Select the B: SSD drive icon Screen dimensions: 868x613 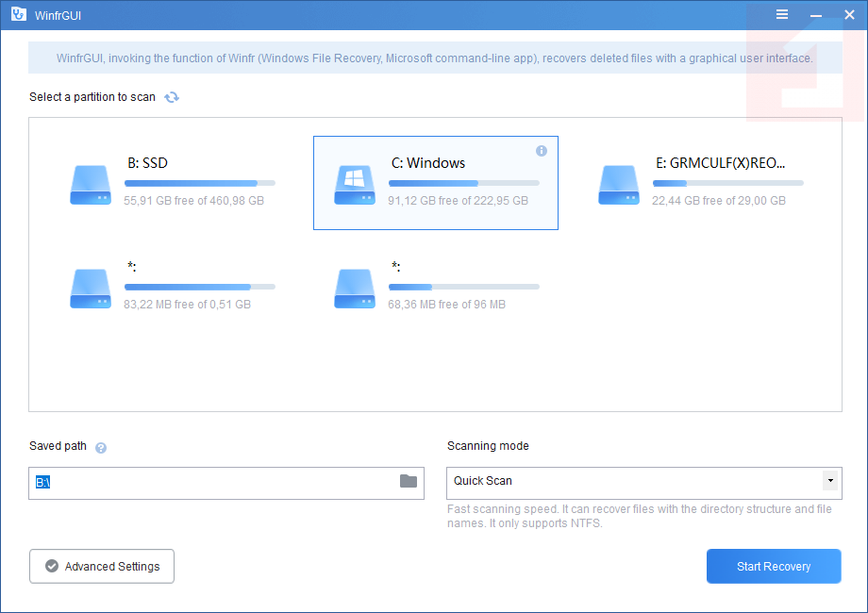click(x=91, y=185)
